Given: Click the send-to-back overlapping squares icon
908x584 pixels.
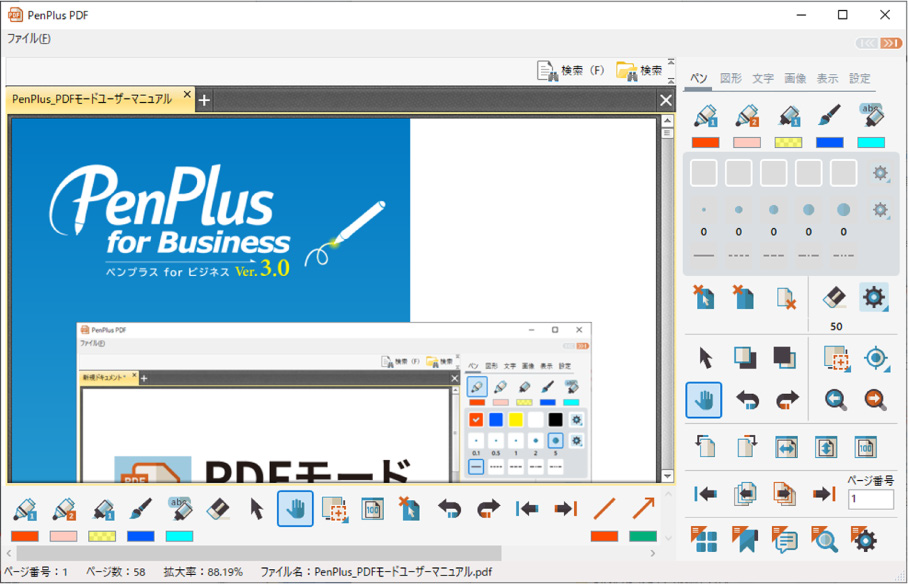Looking at the screenshot, I should [784, 357].
